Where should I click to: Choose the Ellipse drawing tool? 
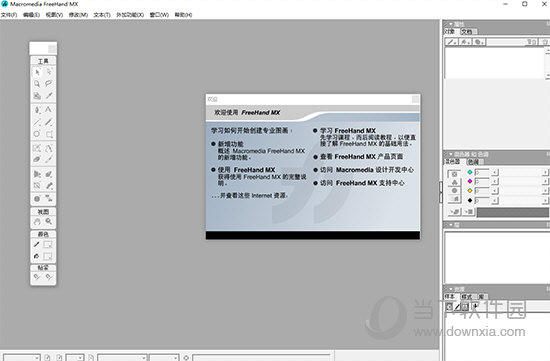(x=37, y=134)
